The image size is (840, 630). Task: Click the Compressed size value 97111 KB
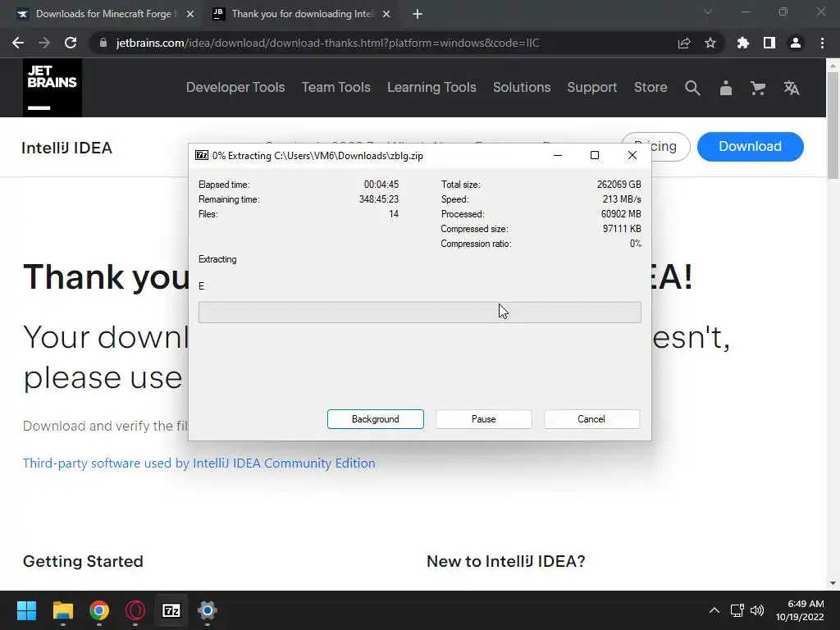click(622, 229)
